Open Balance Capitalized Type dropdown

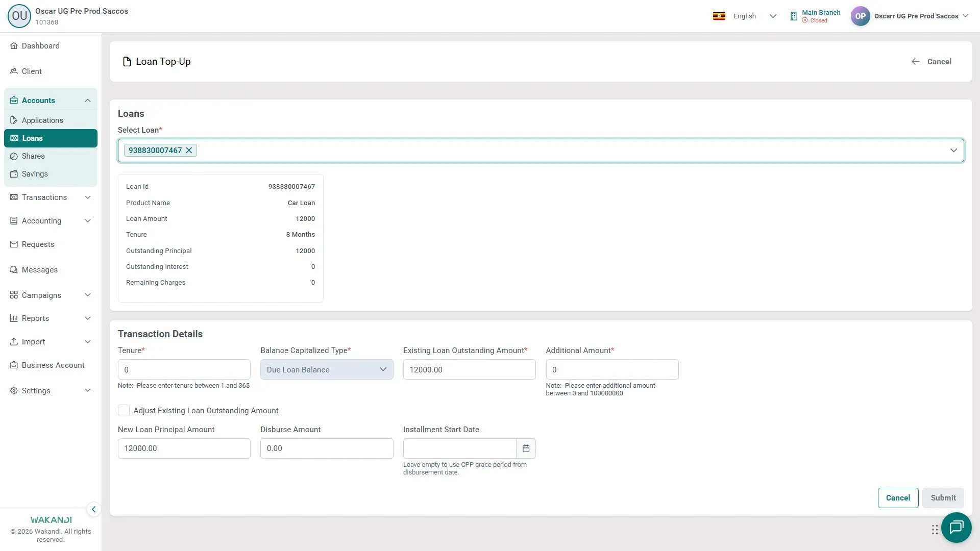(x=327, y=369)
